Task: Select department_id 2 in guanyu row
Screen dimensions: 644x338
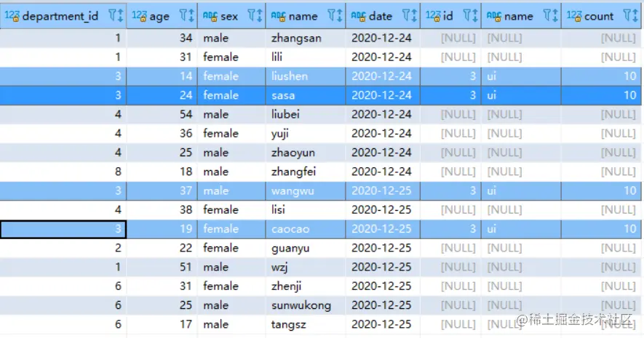Action: coord(63,248)
